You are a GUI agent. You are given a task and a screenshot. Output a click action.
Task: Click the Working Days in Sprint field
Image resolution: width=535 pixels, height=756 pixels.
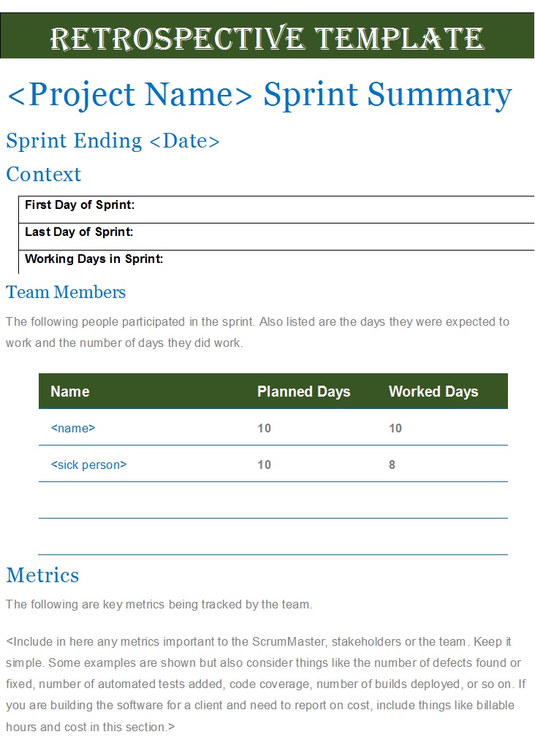pos(276,262)
